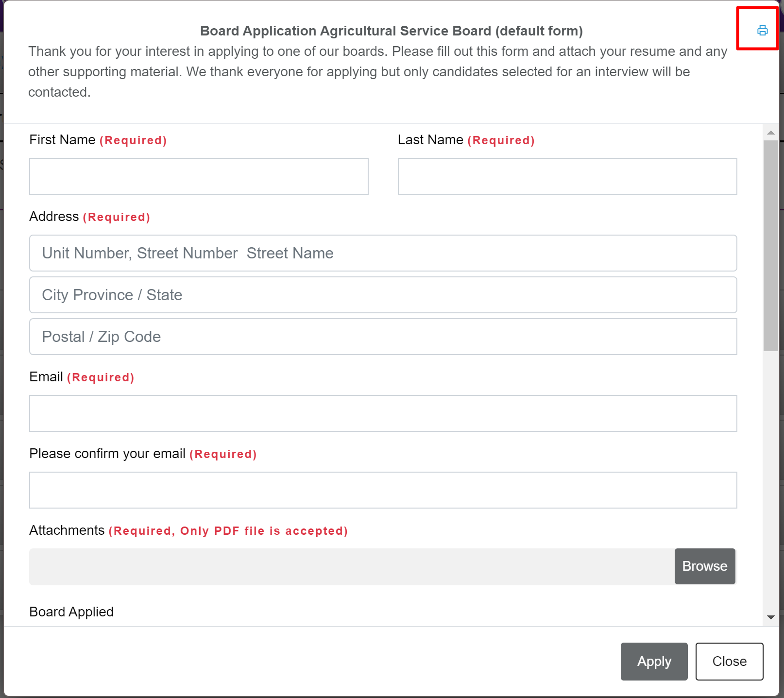Click the First Name input field
784x698 pixels.
199,176
